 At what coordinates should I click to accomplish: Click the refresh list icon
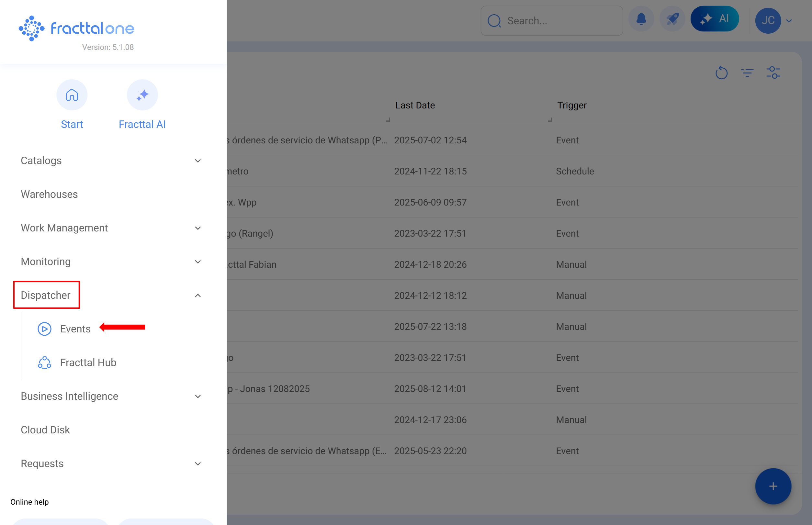tap(721, 73)
